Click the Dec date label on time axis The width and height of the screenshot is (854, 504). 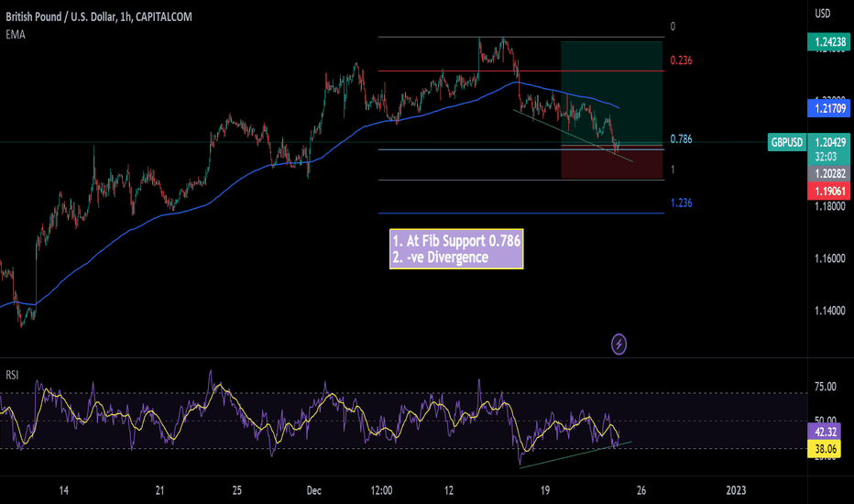pos(313,490)
